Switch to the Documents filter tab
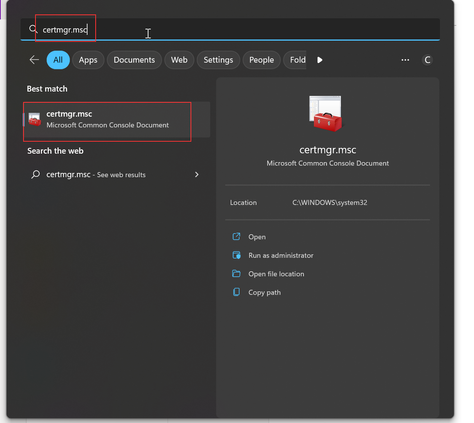The image size is (474, 423). coord(134,60)
